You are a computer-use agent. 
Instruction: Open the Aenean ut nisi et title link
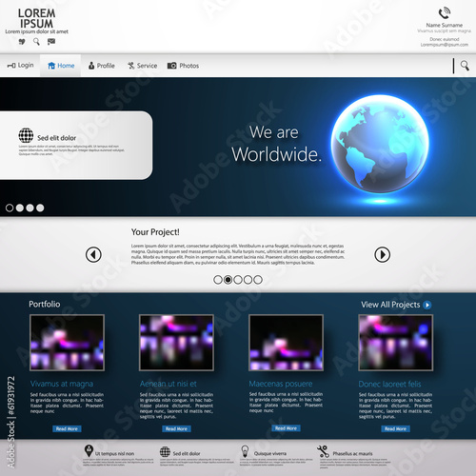pos(169,384)
